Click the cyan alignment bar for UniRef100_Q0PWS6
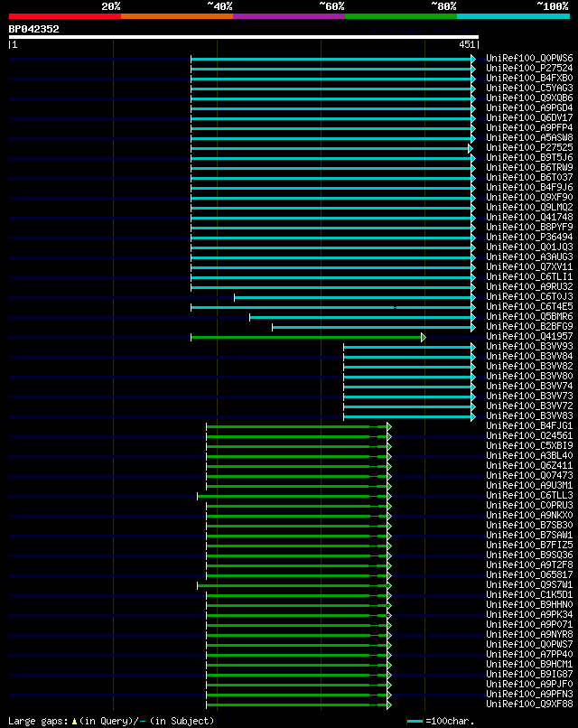 click(x=331, y=59)
